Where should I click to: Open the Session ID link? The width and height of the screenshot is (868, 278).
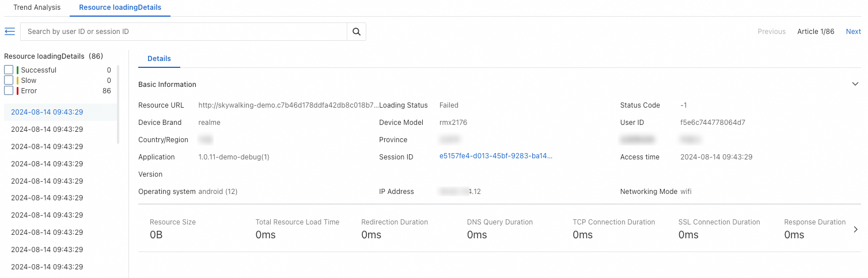495,157
